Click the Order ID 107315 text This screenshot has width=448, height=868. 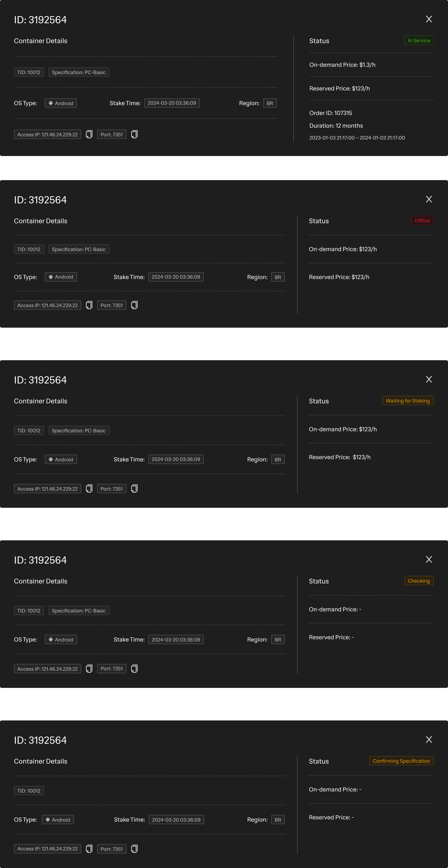pyautogui.click(x=331, y=113)
